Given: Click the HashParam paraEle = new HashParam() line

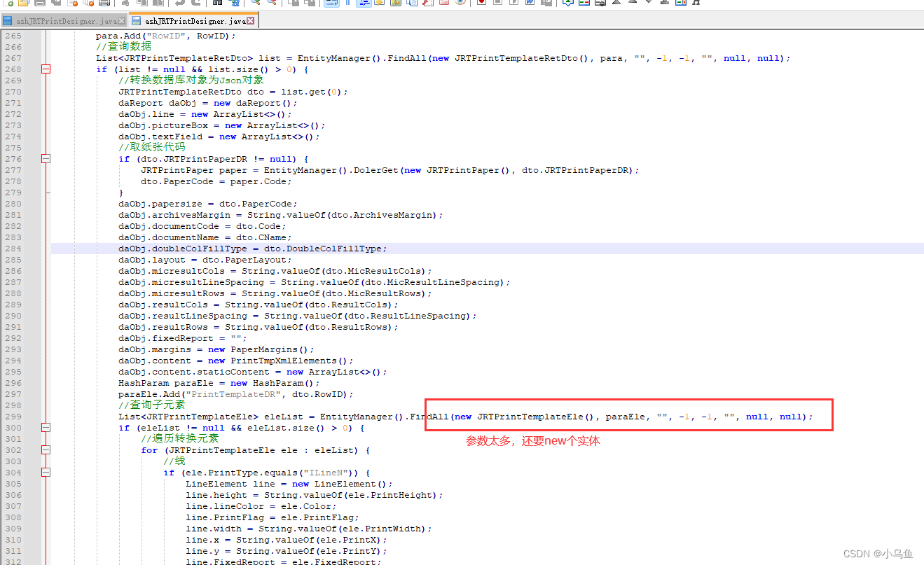Looking at the screenshot, I should [x=219, y=383].
